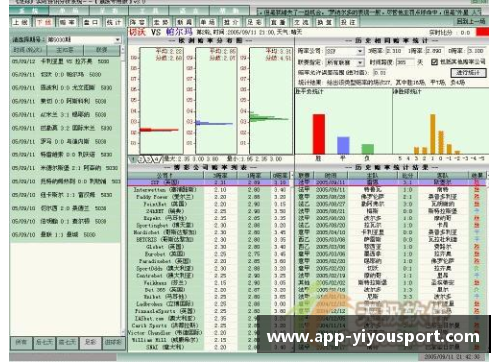Switch to chart tab 3

click(x=148, y=159)
